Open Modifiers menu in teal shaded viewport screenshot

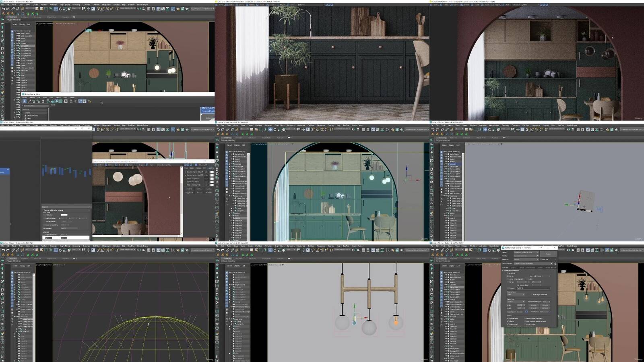(258, 125)
